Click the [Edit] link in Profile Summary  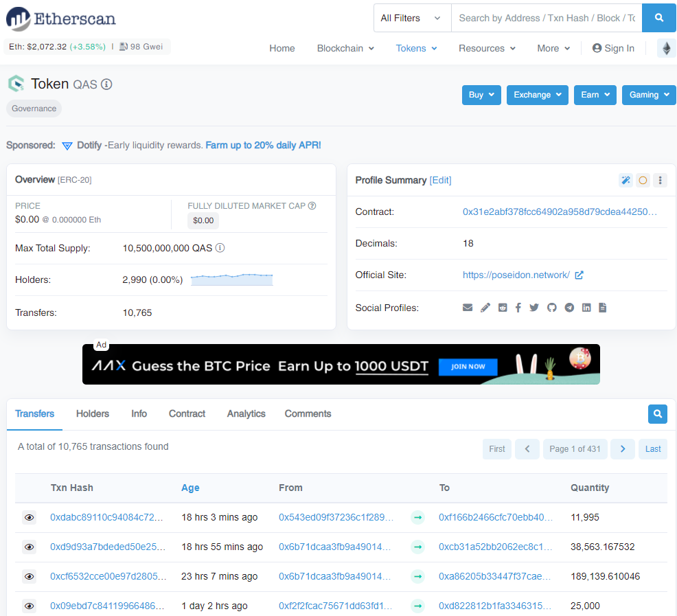(440, 180)
